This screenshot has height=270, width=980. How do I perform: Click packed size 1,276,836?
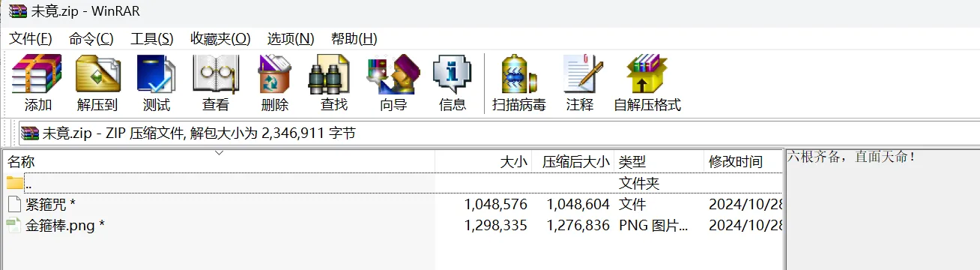coord(578,225)
